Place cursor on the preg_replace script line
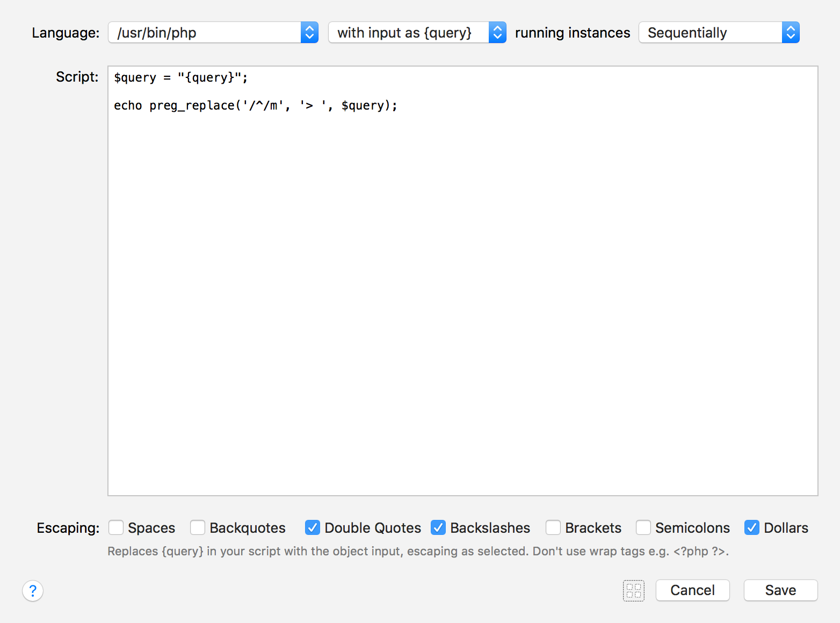Screen dimensions: 840x623 256,106
